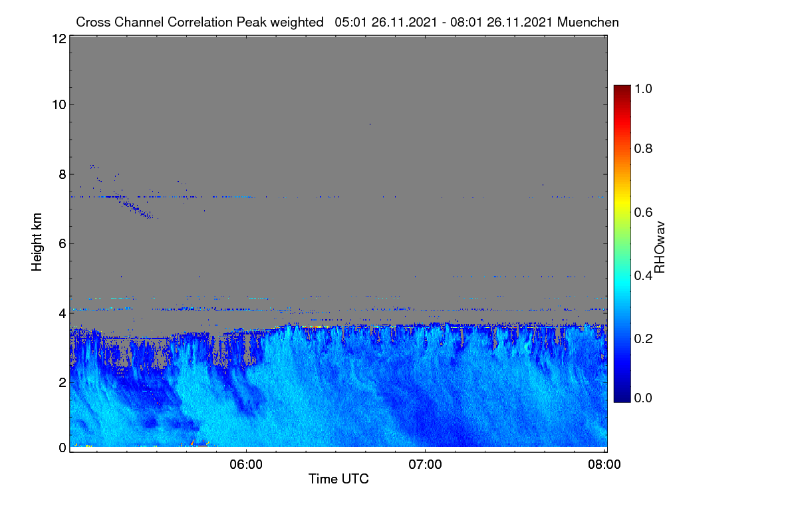
Task: Click the 08:00 time tick label
Action: pos(604,464)
